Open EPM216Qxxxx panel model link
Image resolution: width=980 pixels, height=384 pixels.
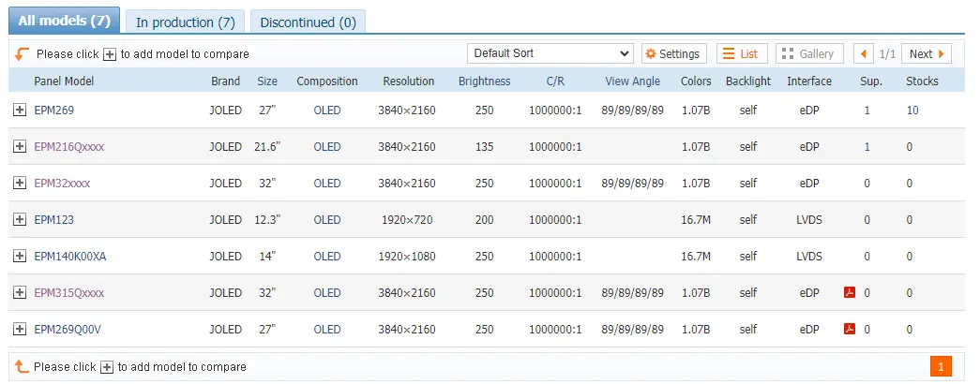pos(68,147)
